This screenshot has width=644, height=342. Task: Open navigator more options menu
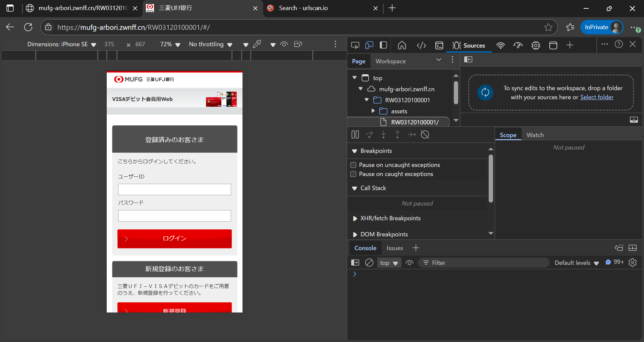pyautogui.click(x=452, y=60)
